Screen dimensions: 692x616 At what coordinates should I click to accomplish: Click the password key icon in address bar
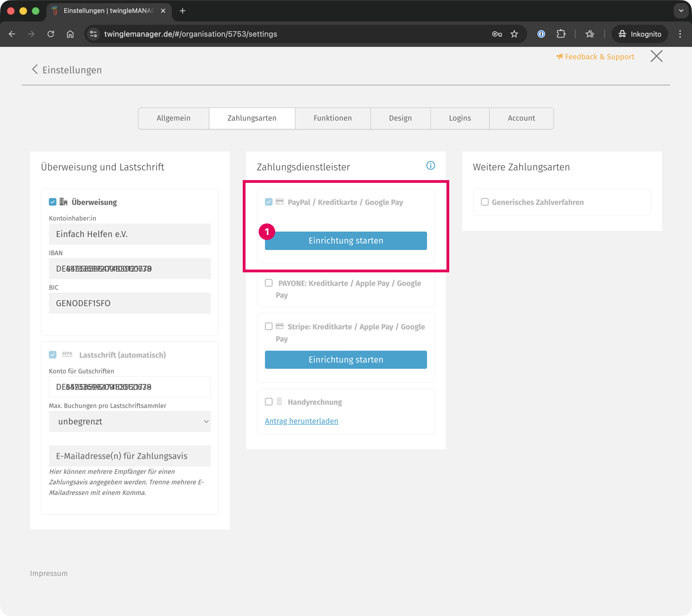(x=496, y=34)
